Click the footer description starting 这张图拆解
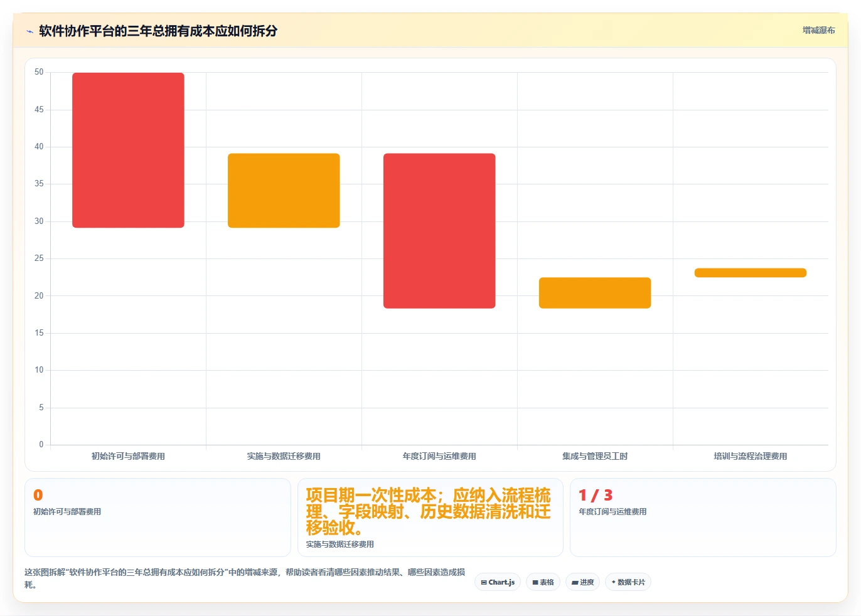Screen dimensions: 861x616 245,578
